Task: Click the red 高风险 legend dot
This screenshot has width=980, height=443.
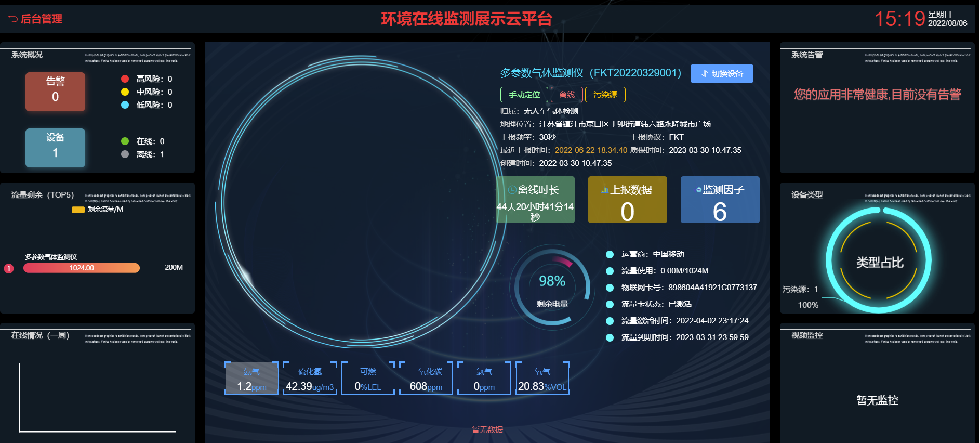Action: tap(125, 79)
